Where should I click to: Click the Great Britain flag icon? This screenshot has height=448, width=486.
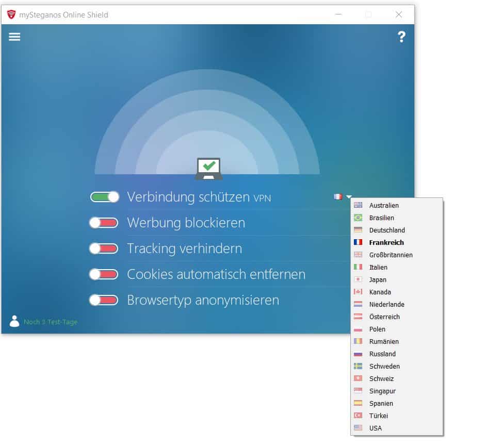358,255
